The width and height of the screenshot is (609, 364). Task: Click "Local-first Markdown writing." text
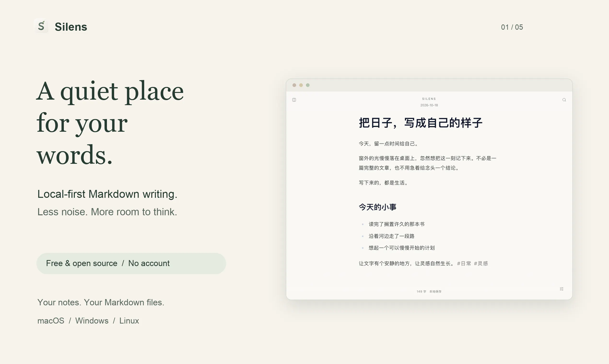click(107, 194)
